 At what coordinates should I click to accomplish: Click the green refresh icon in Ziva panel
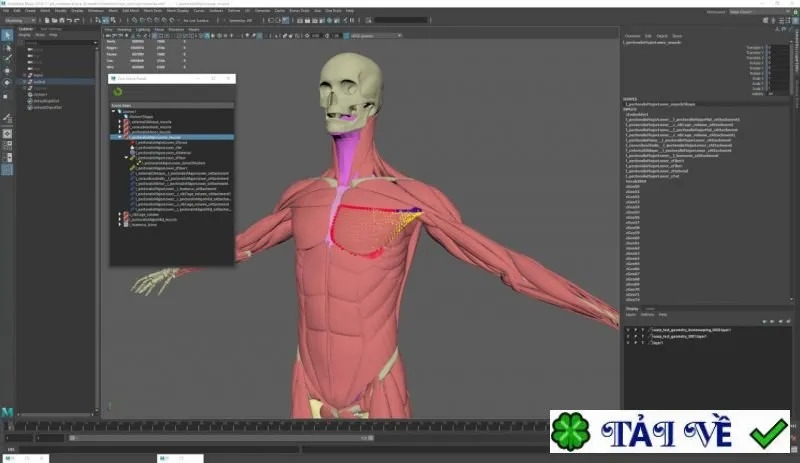click(118, 92)
